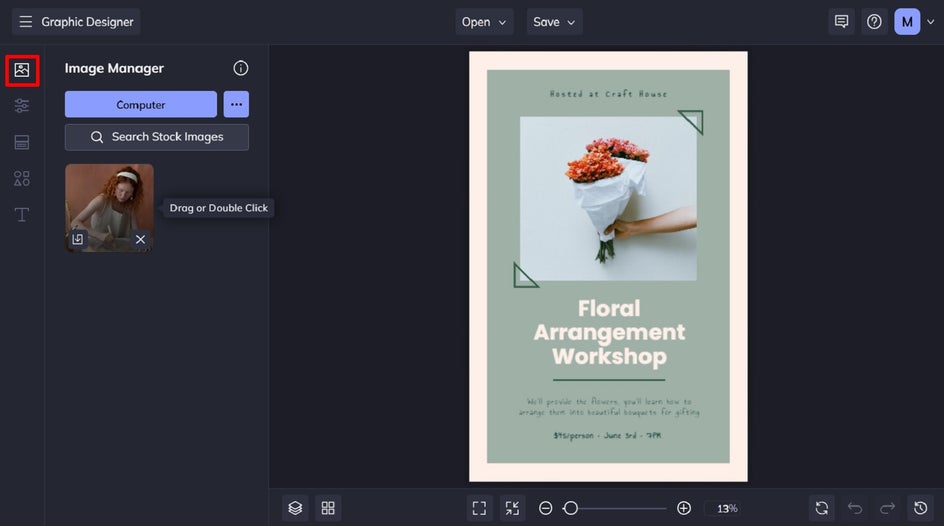The width and height of the screenshot is (944, 526).
Task: Click the fit to screen icon
Action: [x=479, y=508]
